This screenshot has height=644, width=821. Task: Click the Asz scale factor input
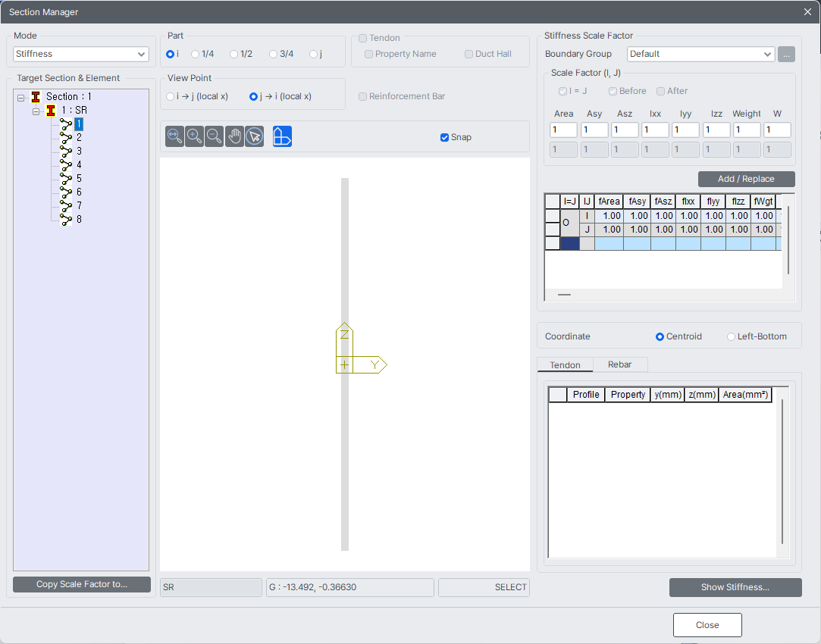pyautogui.click(x=625, y=130)
